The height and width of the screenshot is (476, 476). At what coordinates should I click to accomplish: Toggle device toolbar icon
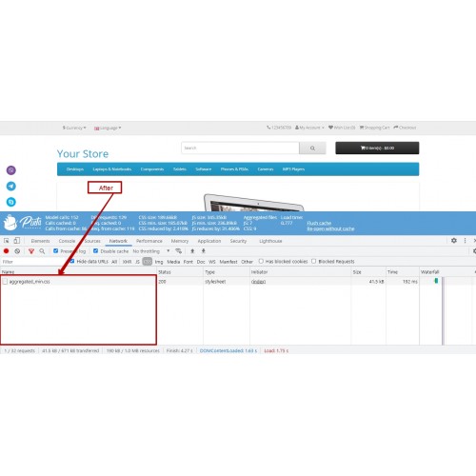(17, 241)
